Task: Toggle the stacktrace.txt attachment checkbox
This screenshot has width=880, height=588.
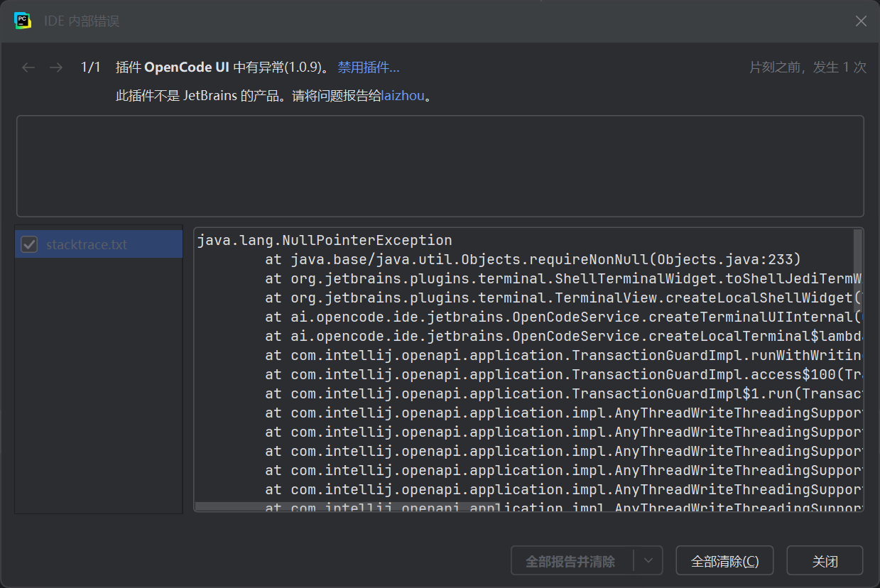Action: (x=29, y=244)
